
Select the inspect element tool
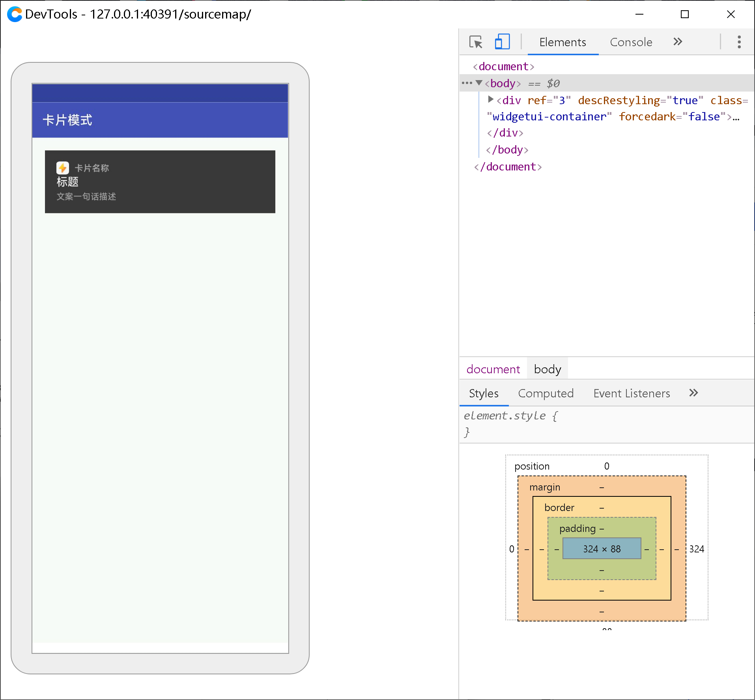pos(476,42)
